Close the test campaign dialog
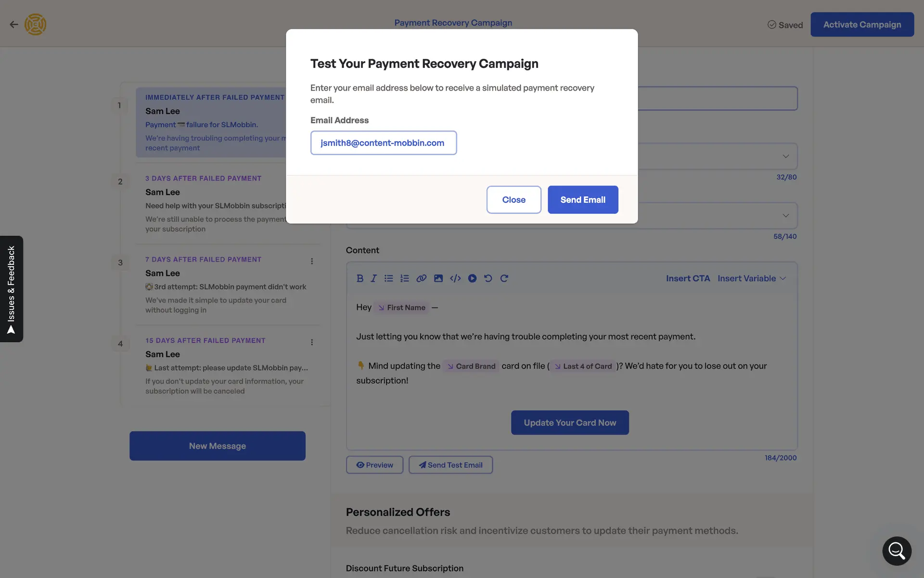 (x=513, y=200)
